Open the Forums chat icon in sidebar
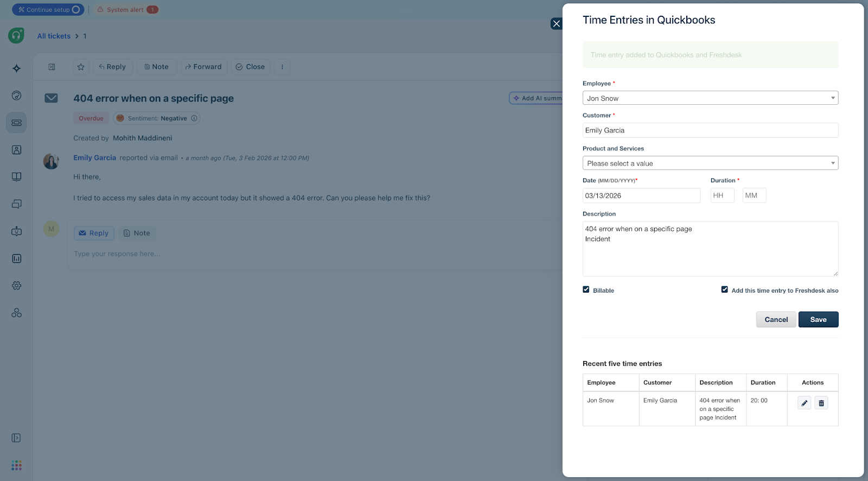This screenshot has height=481, width=868. point(17,204)
